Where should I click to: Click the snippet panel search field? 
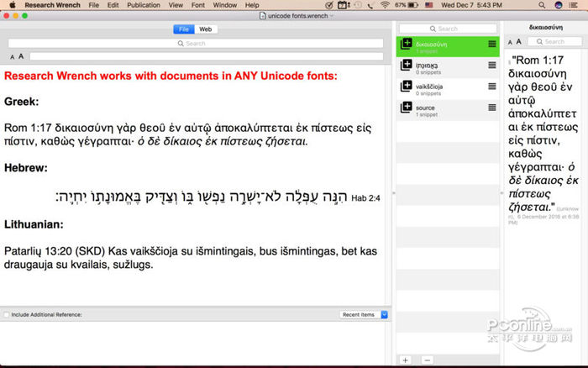[x=554, y=42]
